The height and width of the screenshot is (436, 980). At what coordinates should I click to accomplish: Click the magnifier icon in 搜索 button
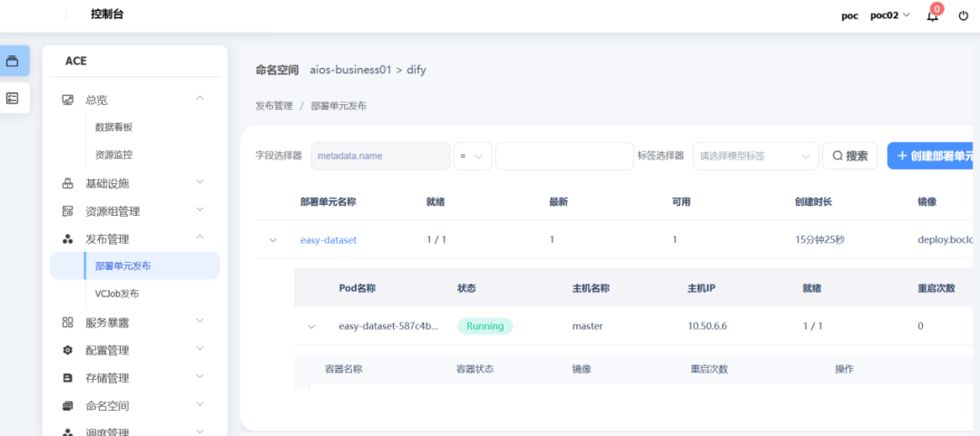coord(837,156)
